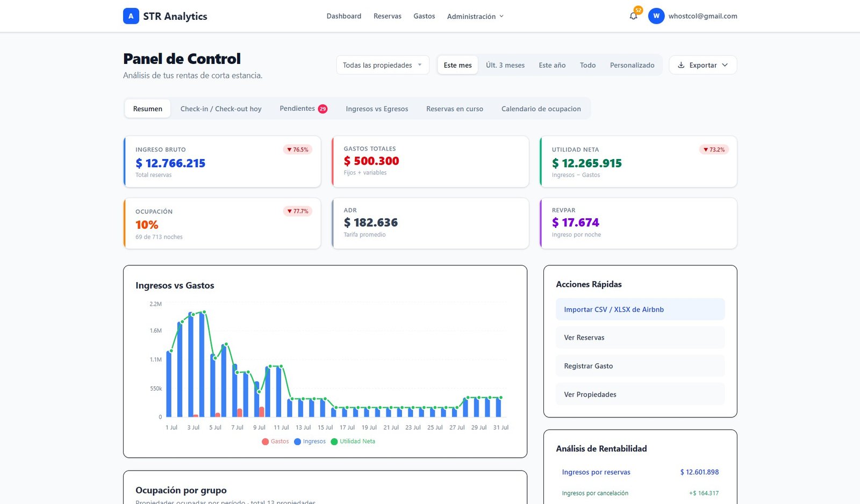Open the Reservas en curso tab
Image resolution: width=860 pixels, height=504 pixels.
pos(455,109)
